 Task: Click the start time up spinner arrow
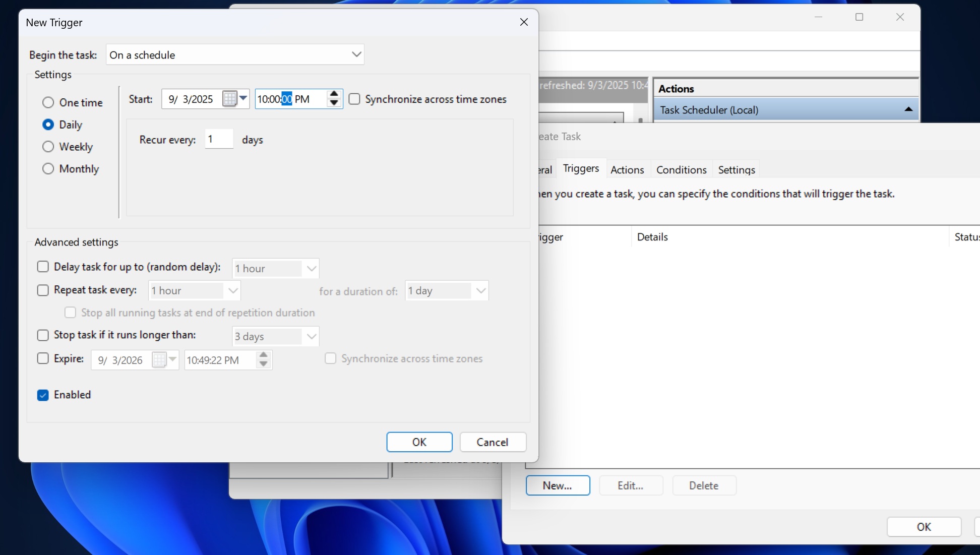pos(334,94)
